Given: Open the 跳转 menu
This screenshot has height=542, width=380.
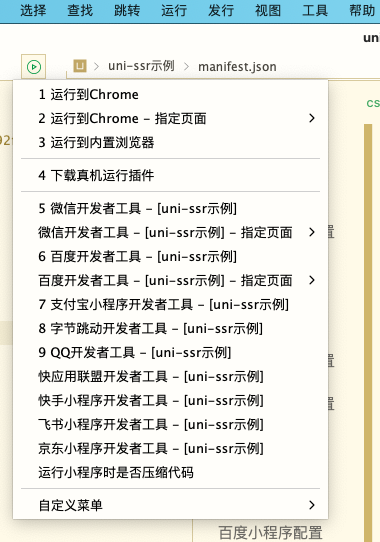Looking at the screenshot, I should pyautogui.click(x=127, y=10).
